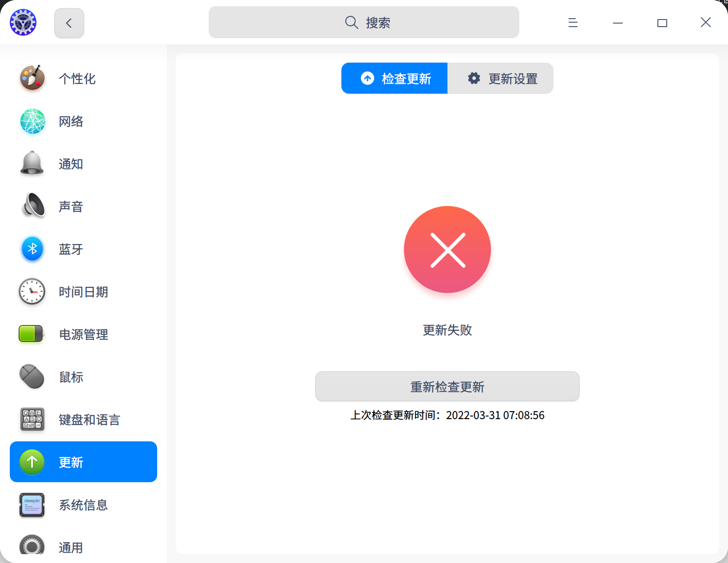Select the 检查更新 check updates tab
The image size is (728, 563).
pos(394,78)
